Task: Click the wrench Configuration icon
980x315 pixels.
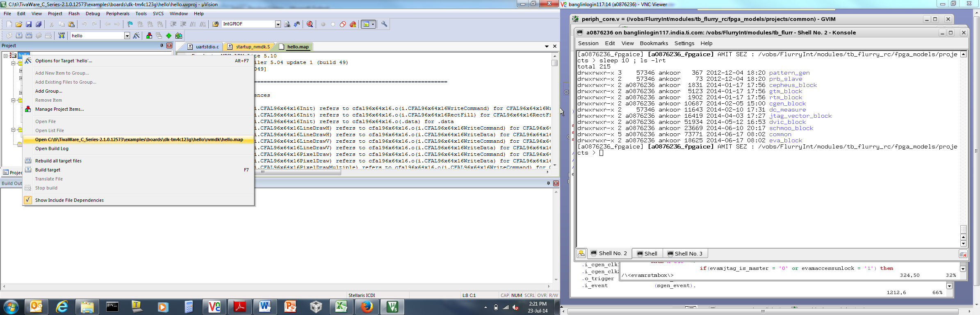Action: [x=384, y=24]
